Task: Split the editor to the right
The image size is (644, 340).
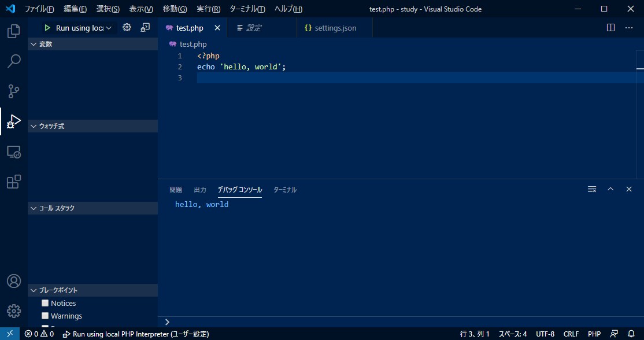Action: tap(610, 28)
